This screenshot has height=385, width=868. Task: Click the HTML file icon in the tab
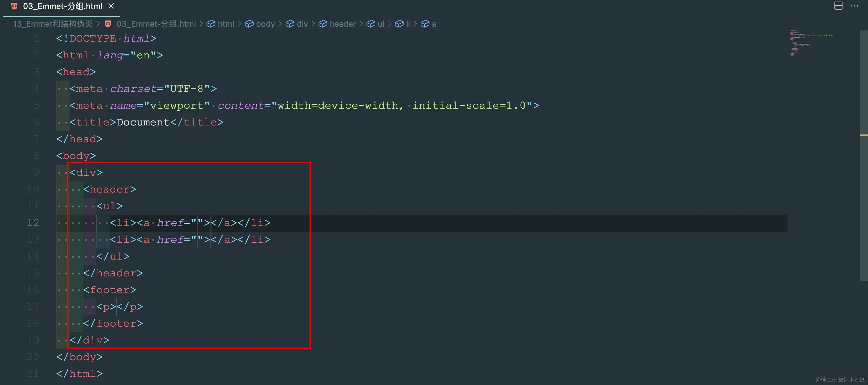pyautogui.click(x=14, y=6)
